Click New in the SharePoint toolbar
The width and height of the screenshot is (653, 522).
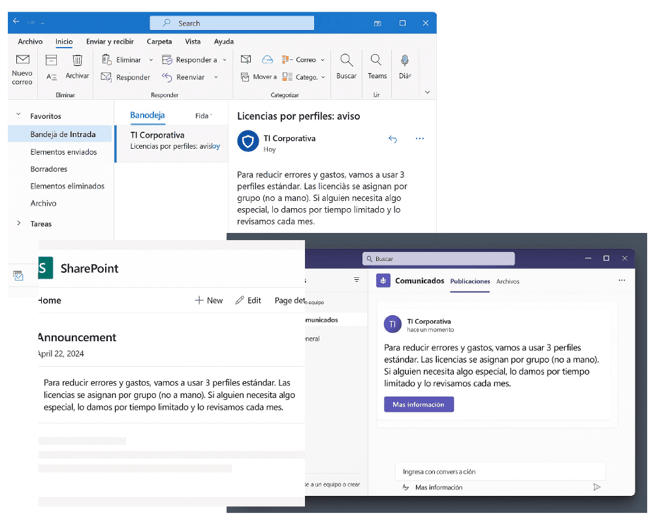[209, 300]
